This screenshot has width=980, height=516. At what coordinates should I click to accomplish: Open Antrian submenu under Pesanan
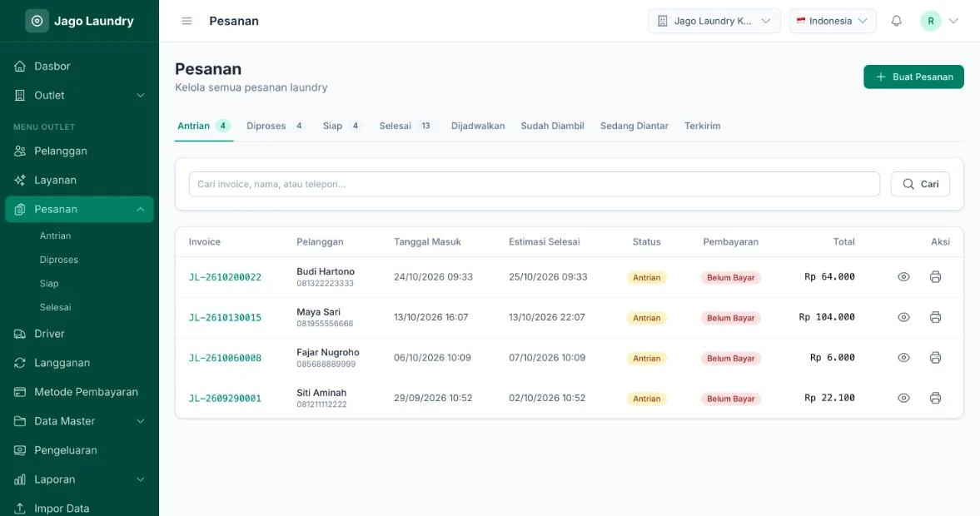[56, 236]
